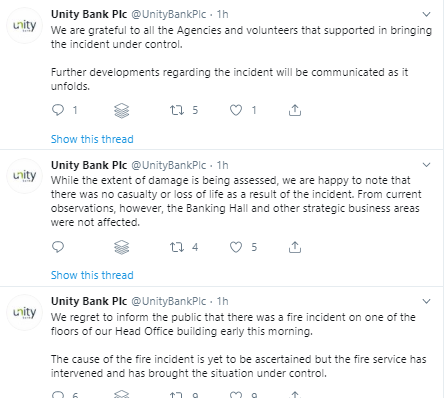The width and height of the screenshot is (445, 398).
Task: Like the tweet about Agencies and volunteers
Action: pos(236,110)
